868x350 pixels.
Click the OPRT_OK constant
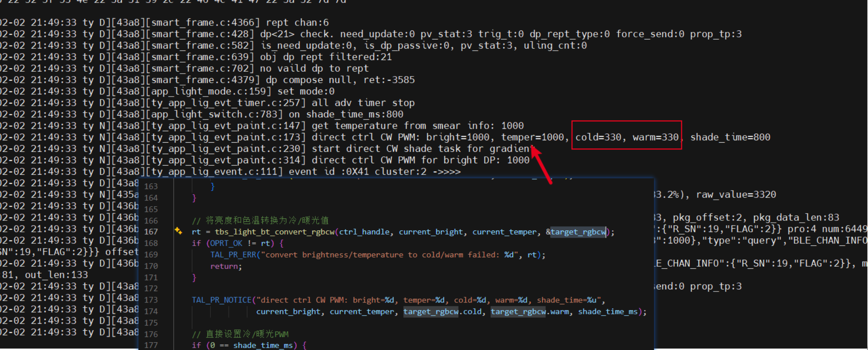(x=226, y=243)
